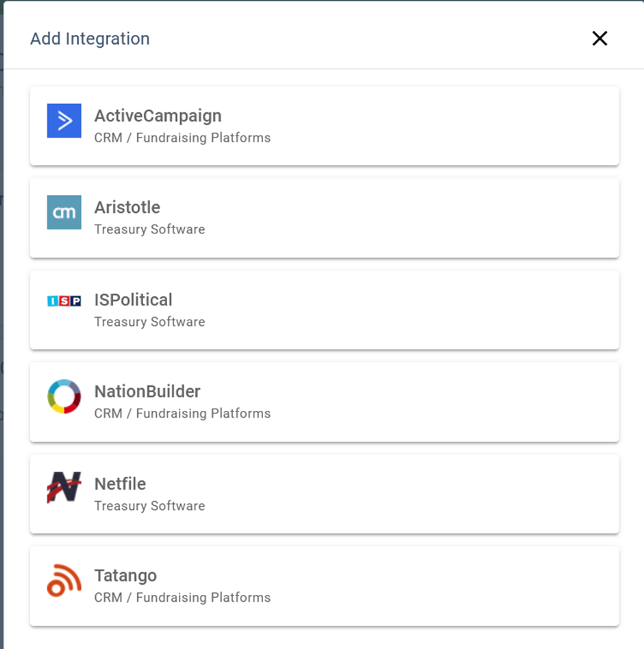Click the CRM / Fundraising Platforms label under ActiveCampaign

pos(182,138)
